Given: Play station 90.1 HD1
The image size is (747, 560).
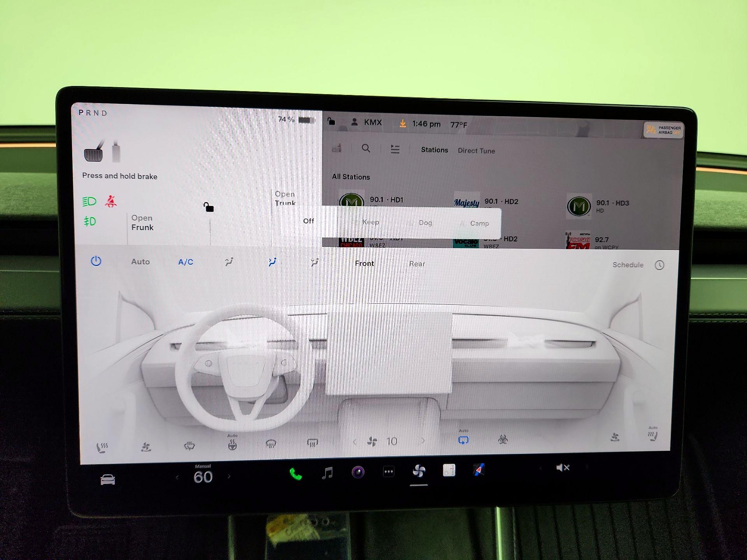Looking at the screenshot, I should coord(372,200).
